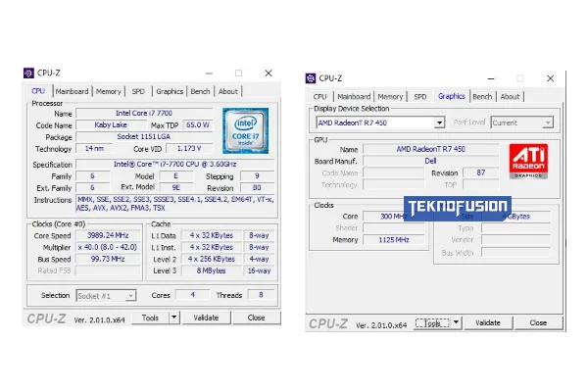This screenshot has height=392, width=588.
Task: Click the 'Kaby Lake' code name value
Action: pos(111,124)
